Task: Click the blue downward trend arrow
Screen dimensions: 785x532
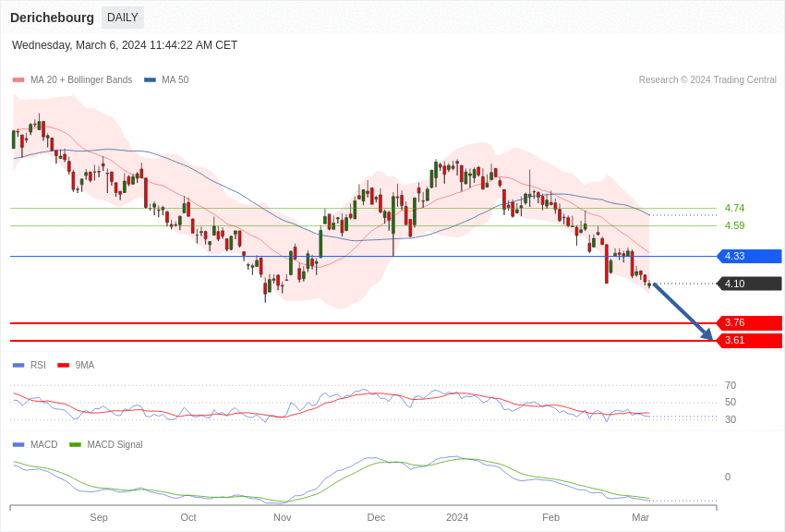Action: pos(683,312)
